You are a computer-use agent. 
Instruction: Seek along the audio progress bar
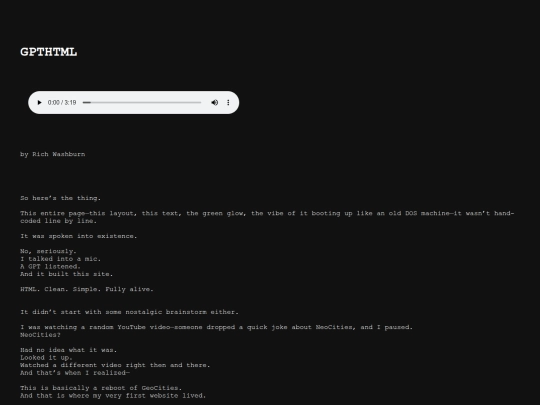[142, 103]
